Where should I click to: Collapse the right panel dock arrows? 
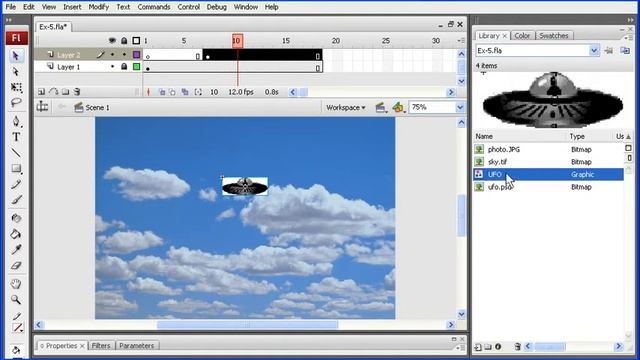click(631, 20)
